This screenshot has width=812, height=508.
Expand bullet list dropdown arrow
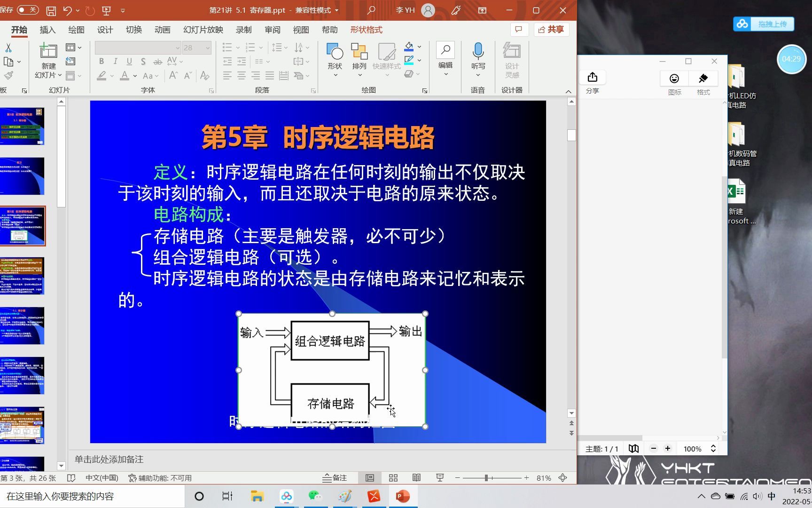coord(238,48)
